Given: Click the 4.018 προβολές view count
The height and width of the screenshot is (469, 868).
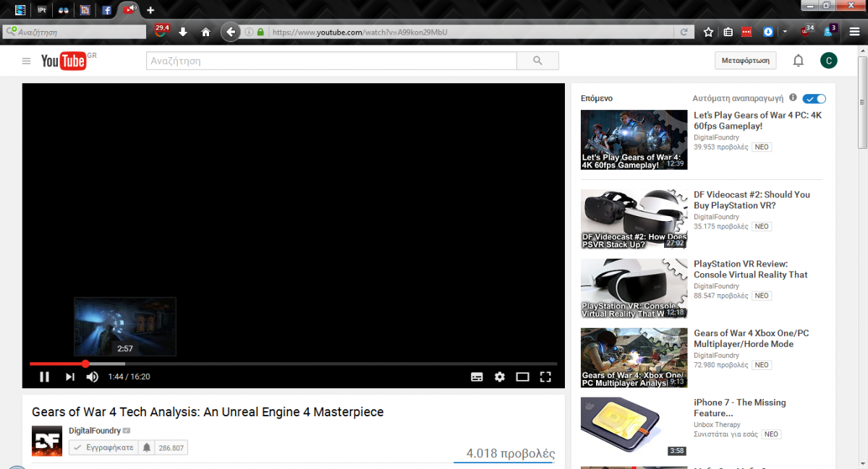Looking at the screenshot, I should (511, 454).
